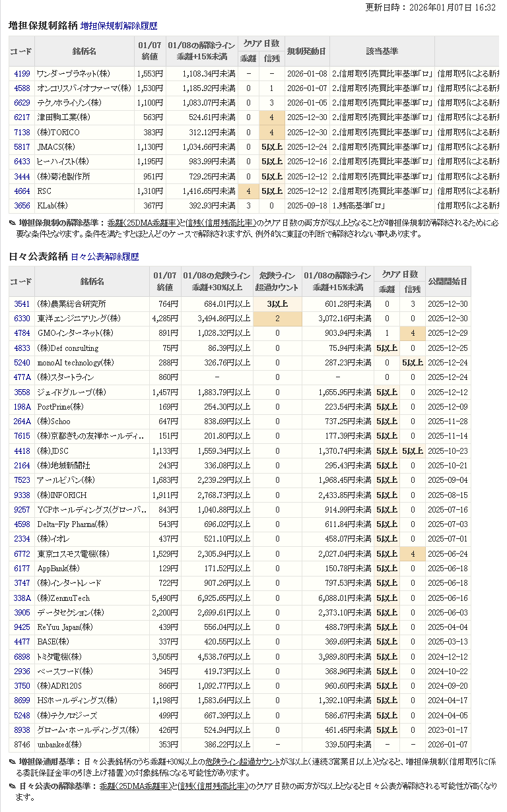Screen dimensions: 507x812
Task: Select stock code 6217 津田駒工業
Action: pos(22,117)
